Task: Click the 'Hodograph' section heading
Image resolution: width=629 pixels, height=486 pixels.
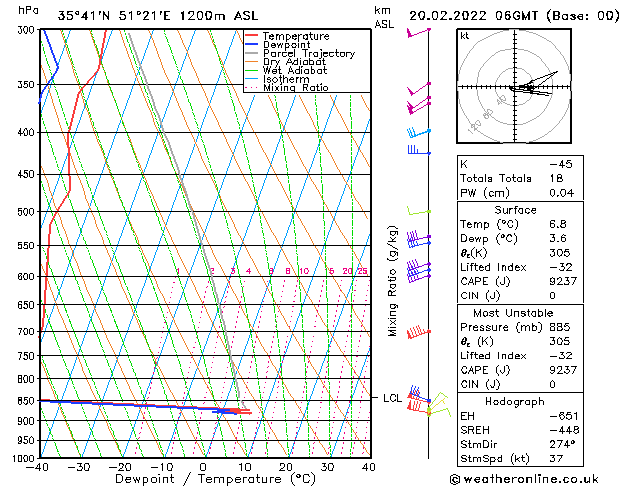Action: click(x=515, y=402)
